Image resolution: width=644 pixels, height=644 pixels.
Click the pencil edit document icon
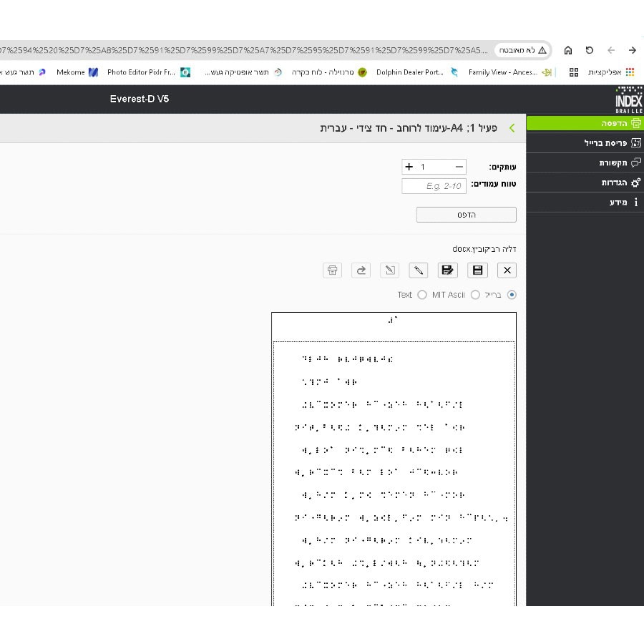419,270
